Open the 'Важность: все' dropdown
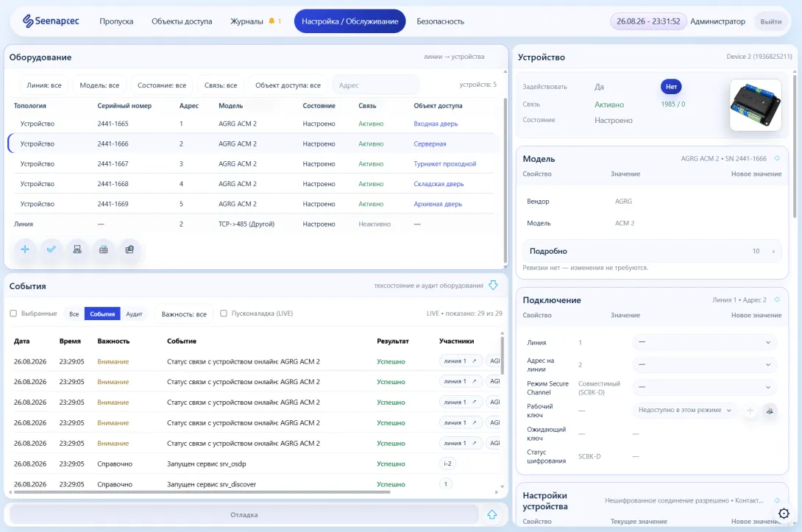The height and width of the screenshot is (532, 802). click(184, 313)
